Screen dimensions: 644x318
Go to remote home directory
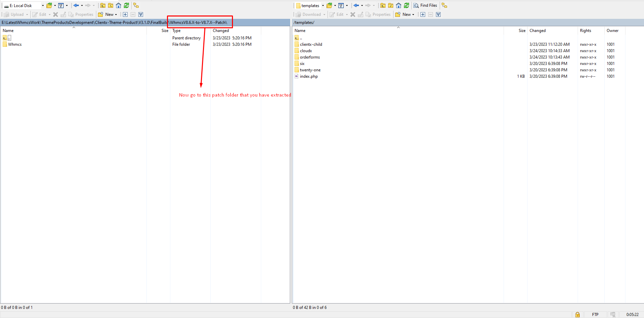coord(399,5)
